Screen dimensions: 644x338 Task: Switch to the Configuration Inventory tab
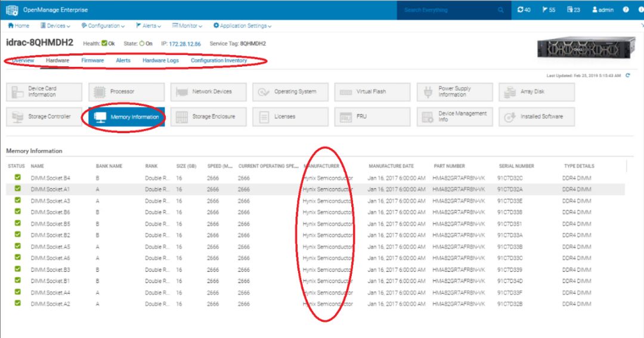tap(219, 60)
